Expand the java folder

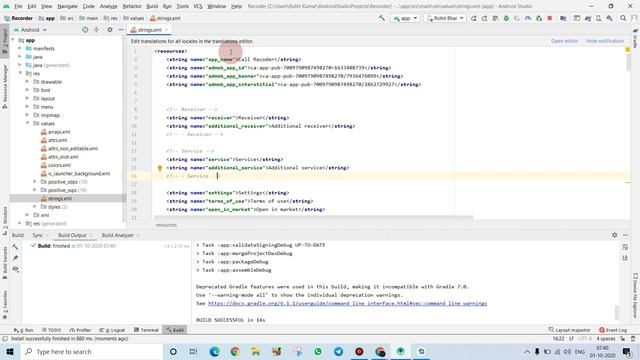point(20,57)
